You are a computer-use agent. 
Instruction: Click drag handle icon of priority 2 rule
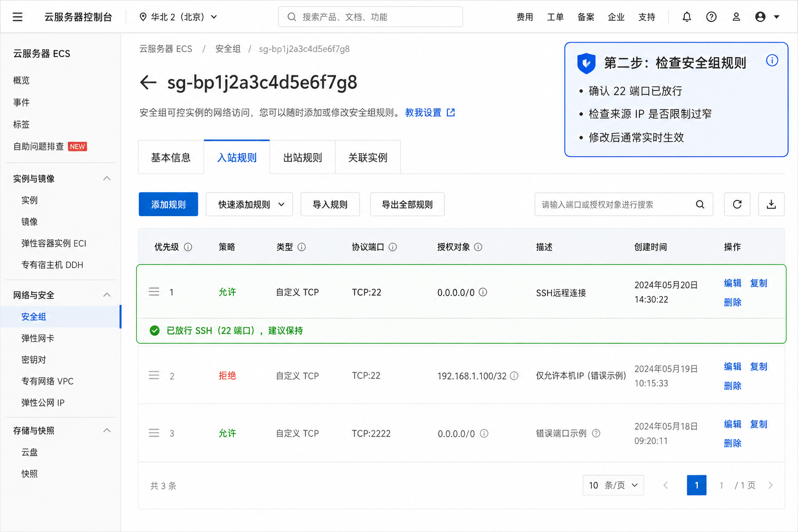(154, 376)
